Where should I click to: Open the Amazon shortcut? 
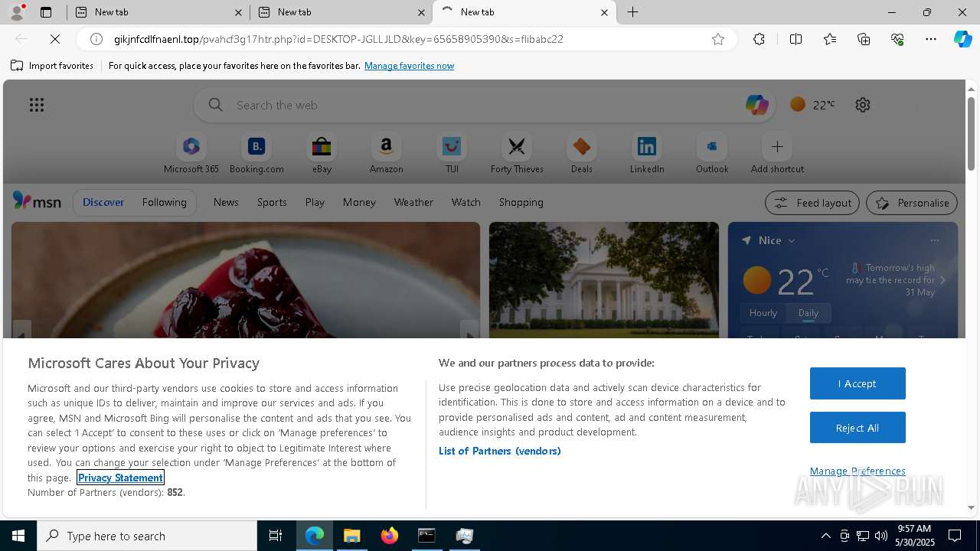pyautogui.click(x=386, y=154)
